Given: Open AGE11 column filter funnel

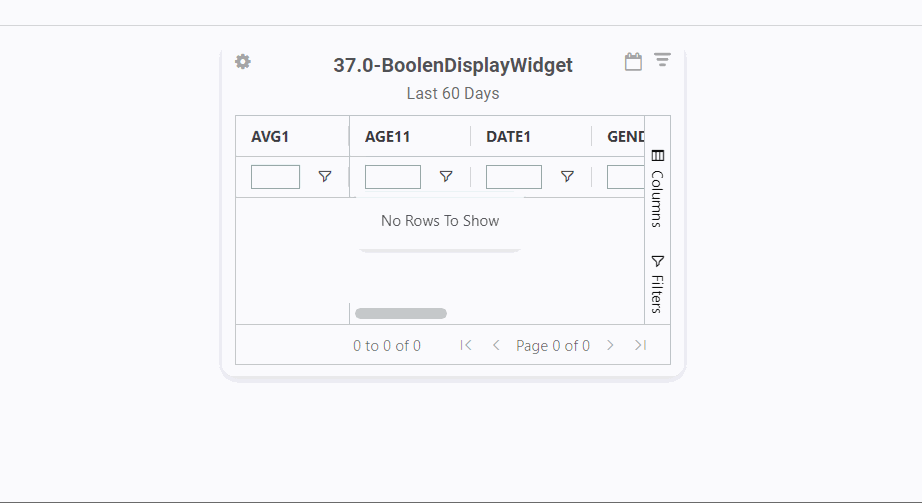Looking at the screenshot, I should [x=446, y=176].
